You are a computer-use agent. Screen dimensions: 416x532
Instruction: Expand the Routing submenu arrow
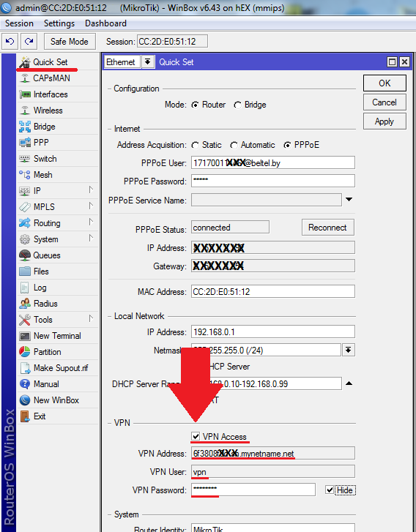(x=91, y=222)
